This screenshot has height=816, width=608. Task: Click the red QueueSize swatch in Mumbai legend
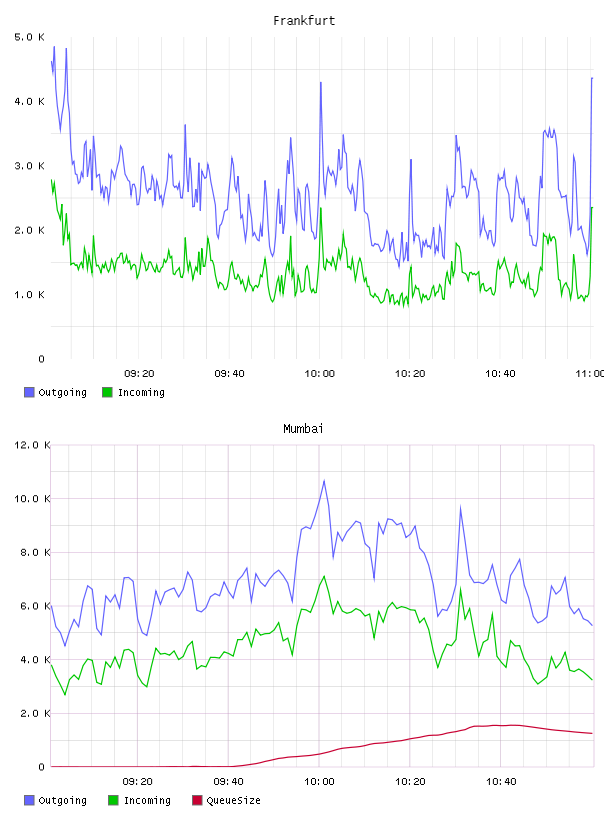coord(197,800)
